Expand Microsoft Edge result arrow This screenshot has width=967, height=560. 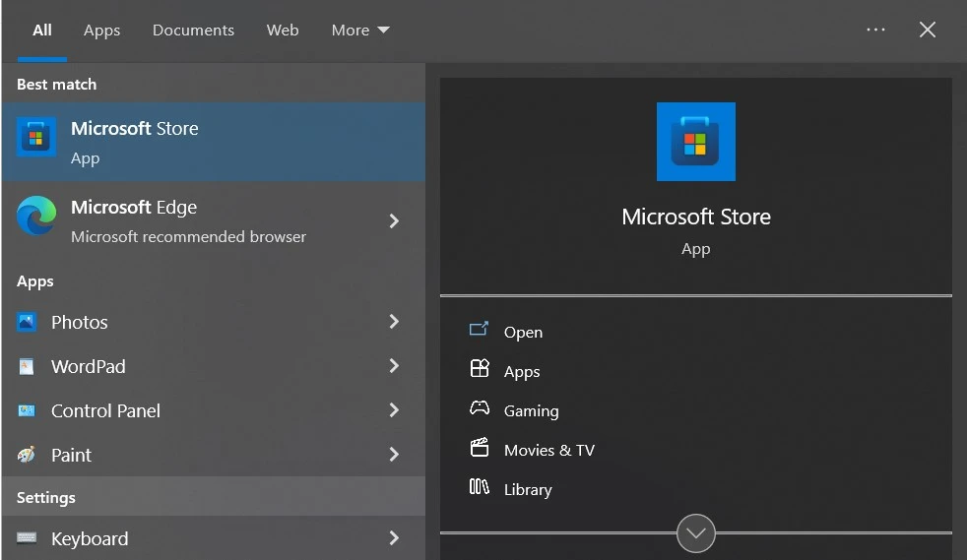pos(394,221)
